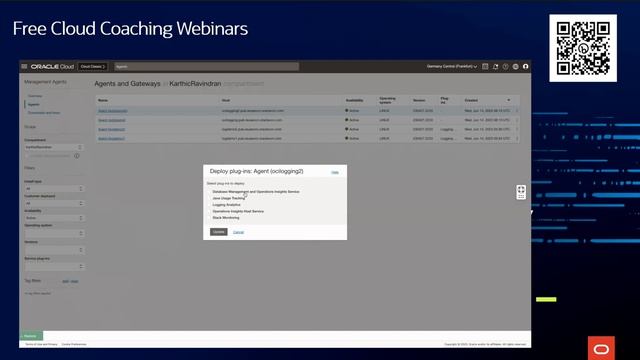Click the Update button in dialog

click(219, 232)
